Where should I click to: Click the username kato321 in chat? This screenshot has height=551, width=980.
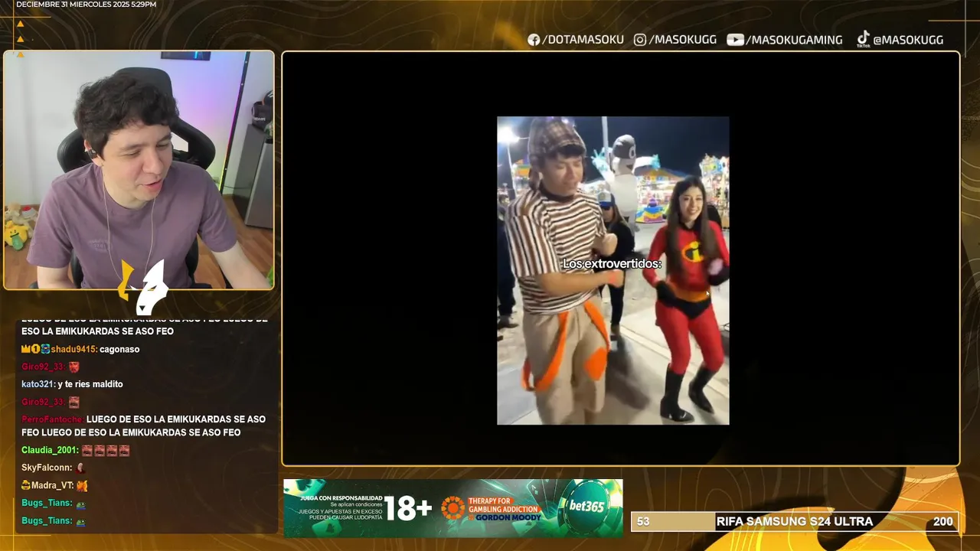tap(38, 384)
